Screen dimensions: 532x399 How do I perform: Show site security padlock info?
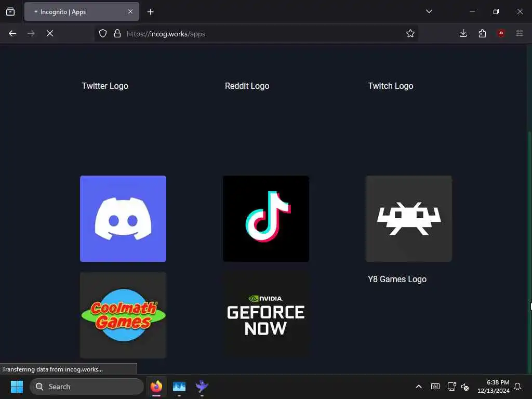[117, 33]
